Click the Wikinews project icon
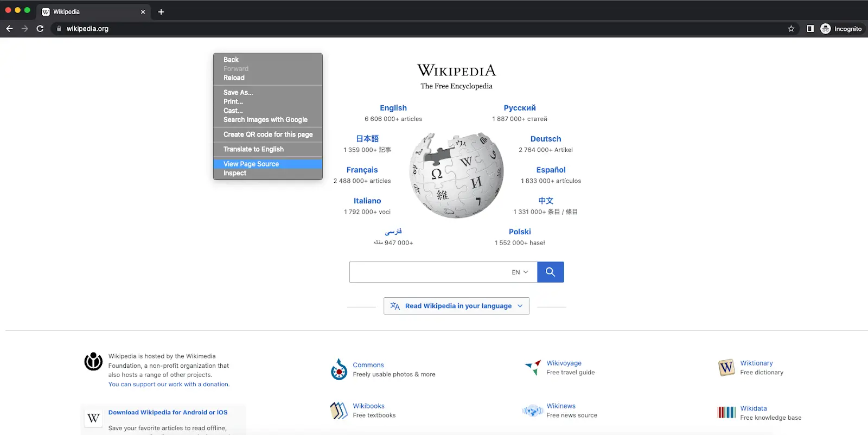 pos(533,411)
